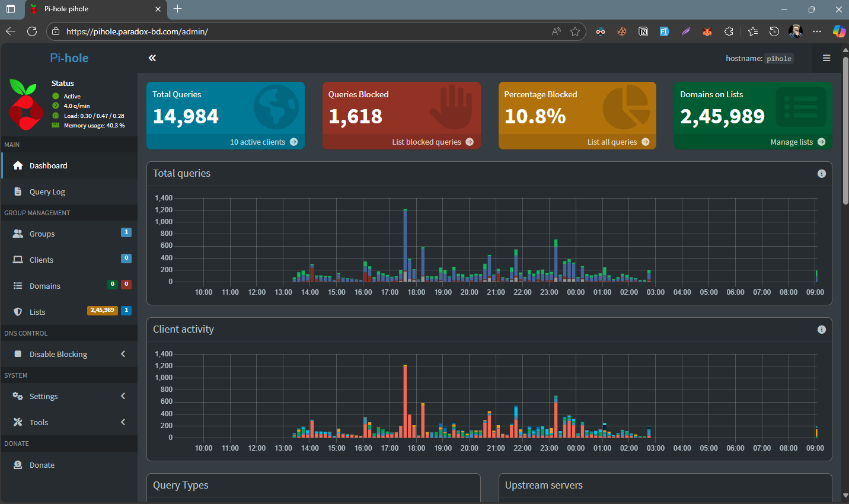Click the Pi-hole raspberry logo in sidebar
Screen dimensions: 849x504
26,104
